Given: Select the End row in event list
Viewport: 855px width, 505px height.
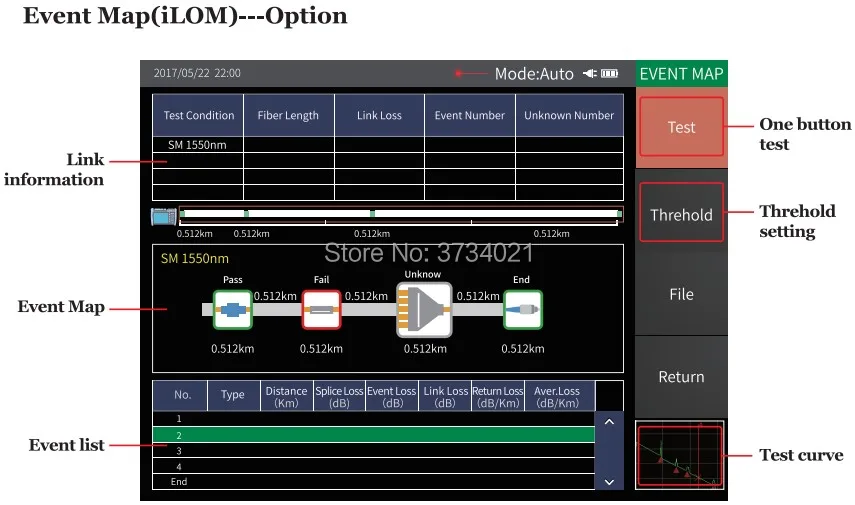Looking at the screenshot, I should pos(374,482).
